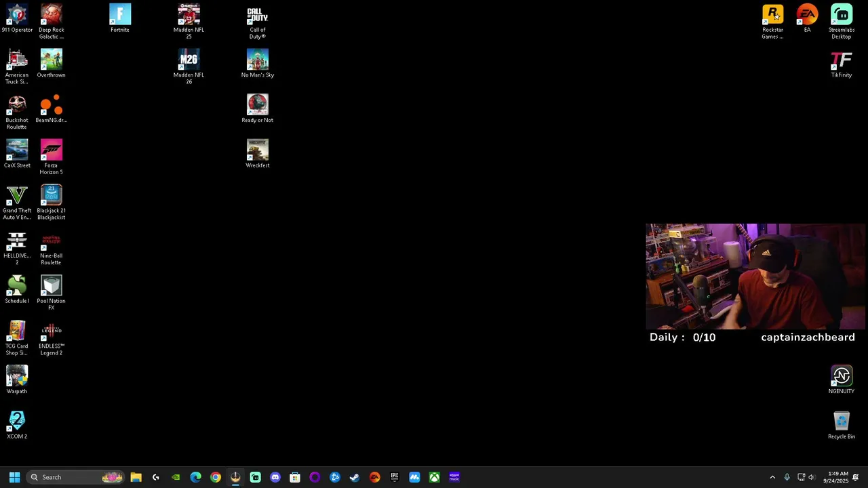Click the microphone tray icon
868x488 pixels.
[x=787, y=477]
